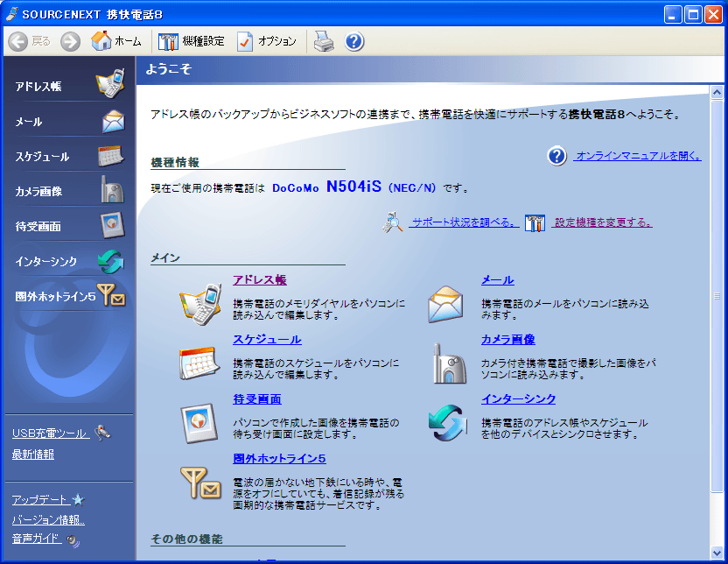Open 機種設定 from the toolbar
This screenshot has height=564, width=728.
click(x=192, y=41)
